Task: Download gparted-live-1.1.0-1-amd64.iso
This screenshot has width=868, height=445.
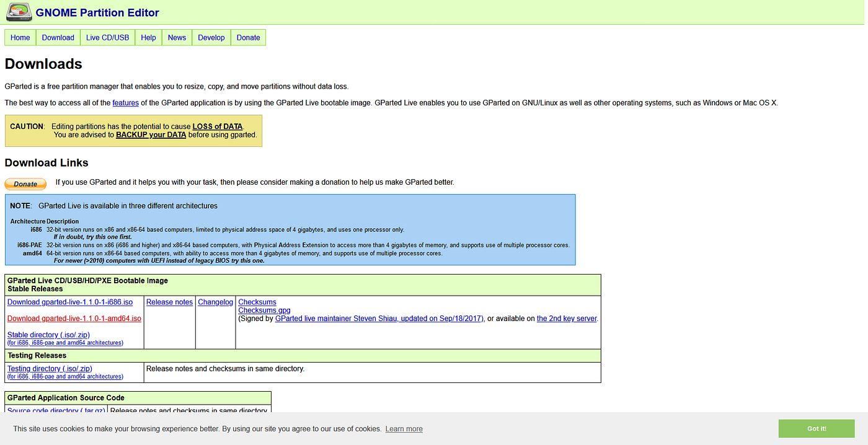Action: [x=74, y=319]
